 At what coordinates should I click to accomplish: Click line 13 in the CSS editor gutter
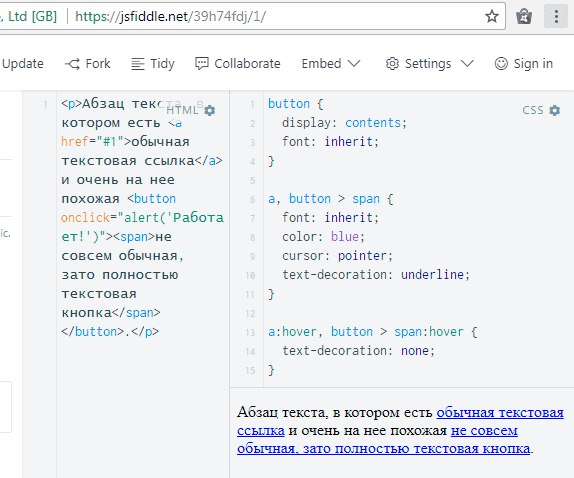pyautogui.click(x=250, y=332)
